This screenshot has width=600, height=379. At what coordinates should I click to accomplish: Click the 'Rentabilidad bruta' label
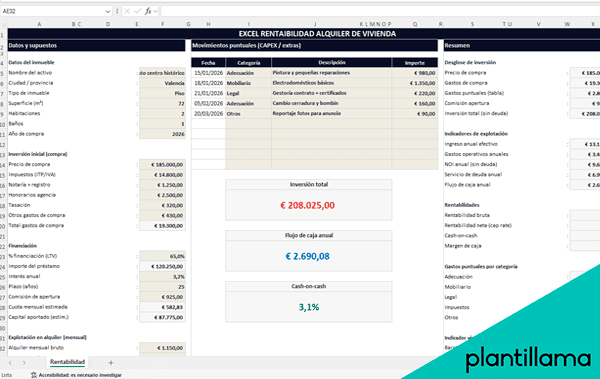click(x=467, y=215)
